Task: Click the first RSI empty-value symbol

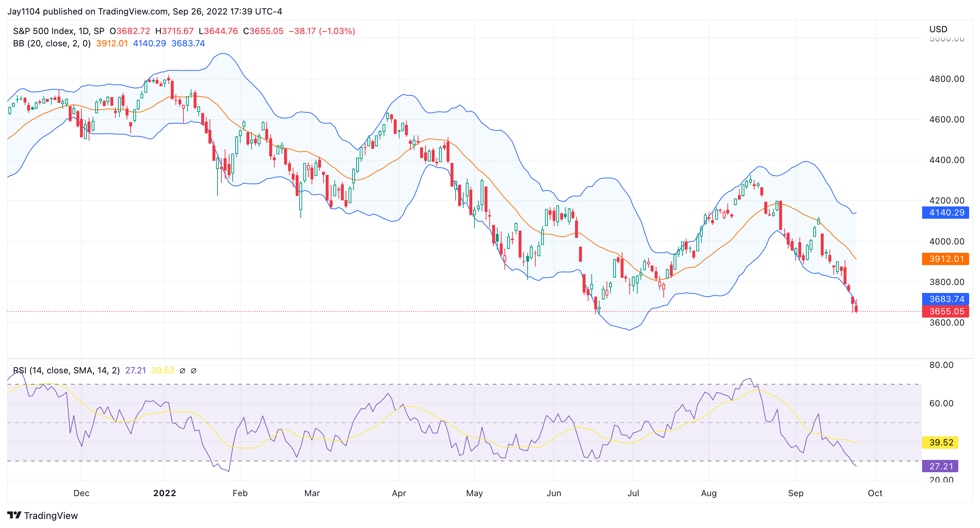Action: tap(182, 370)
